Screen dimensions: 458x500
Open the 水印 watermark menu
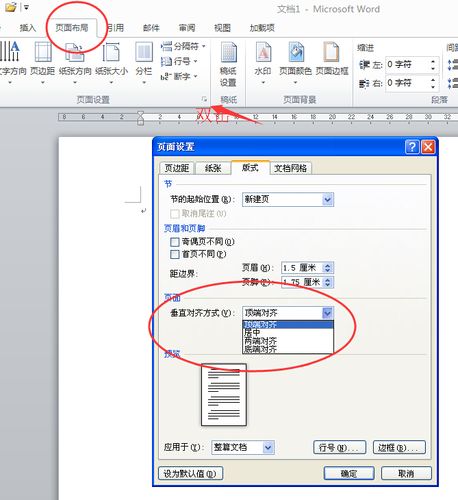[263, 62]
